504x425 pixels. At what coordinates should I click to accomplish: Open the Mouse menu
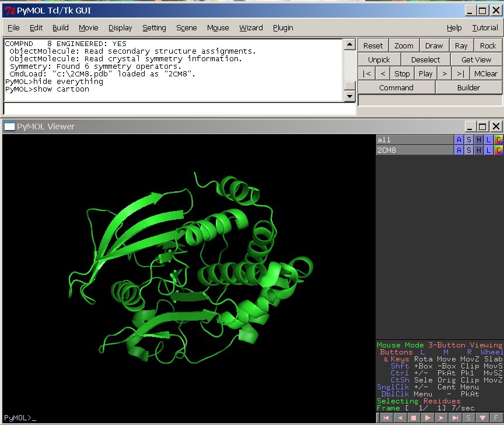pos(218,28)
